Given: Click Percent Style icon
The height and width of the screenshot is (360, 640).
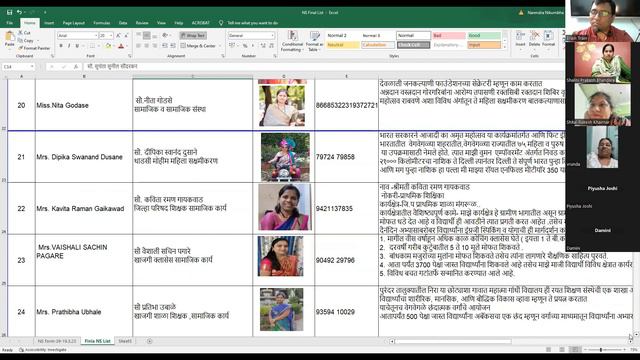Looking at the screenshot, I should point(245,46).
